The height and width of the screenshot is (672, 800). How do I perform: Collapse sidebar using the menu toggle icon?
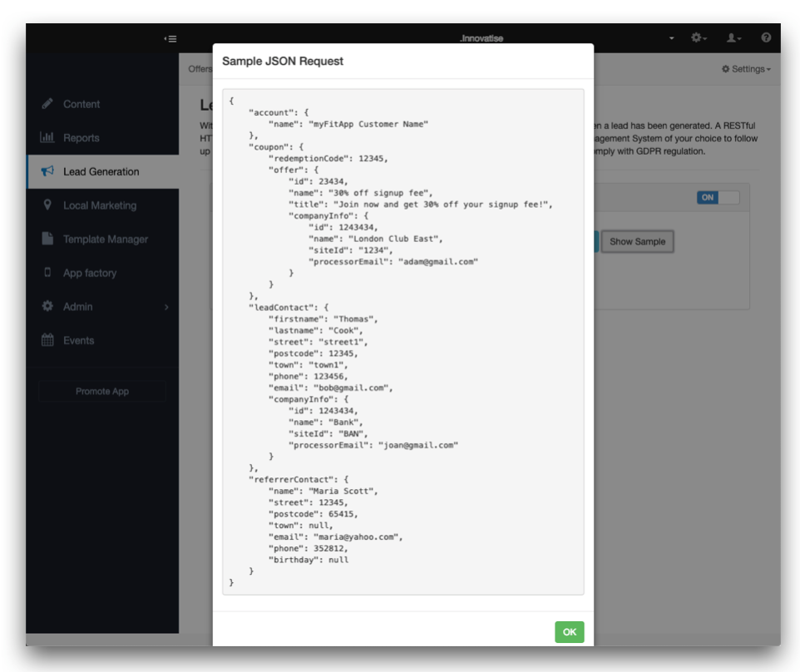[170, 38]
